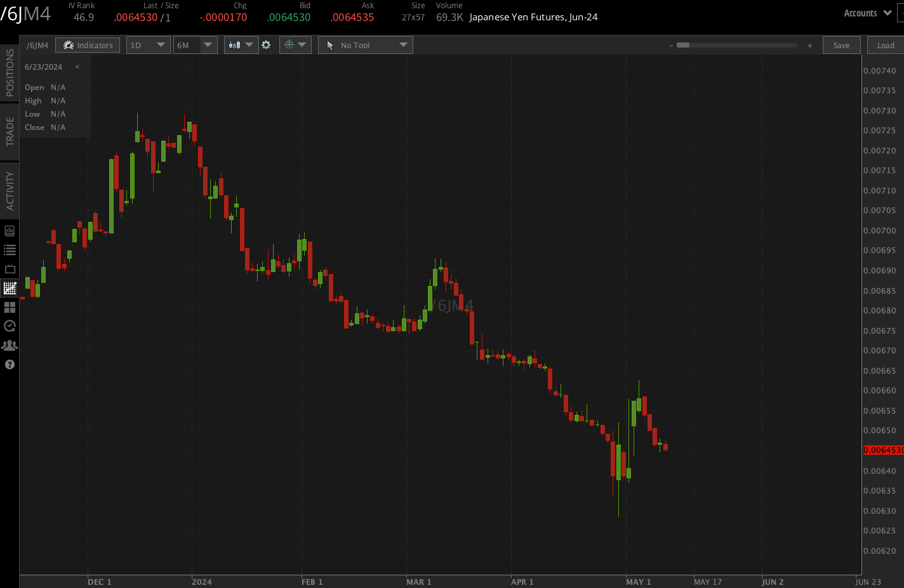Screen dimensions: 904x588
Task: Click the JUN 2 label on the time axis
Action: (773, 582)
